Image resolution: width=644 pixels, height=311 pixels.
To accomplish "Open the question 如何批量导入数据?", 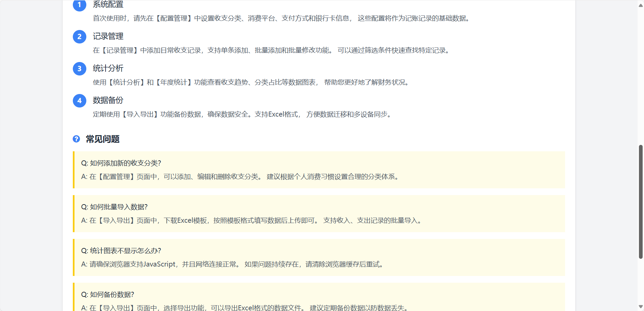I will coord(114,207).
